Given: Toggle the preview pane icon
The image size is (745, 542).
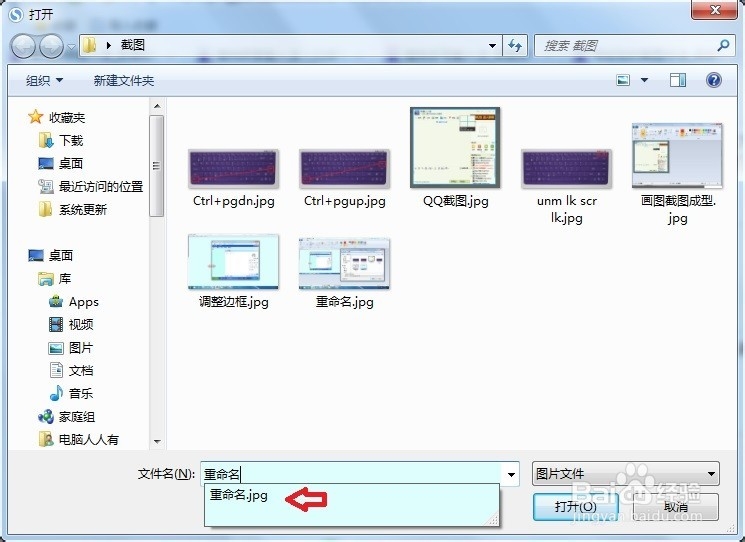Looking at the screenshot, I should (678, 80).
